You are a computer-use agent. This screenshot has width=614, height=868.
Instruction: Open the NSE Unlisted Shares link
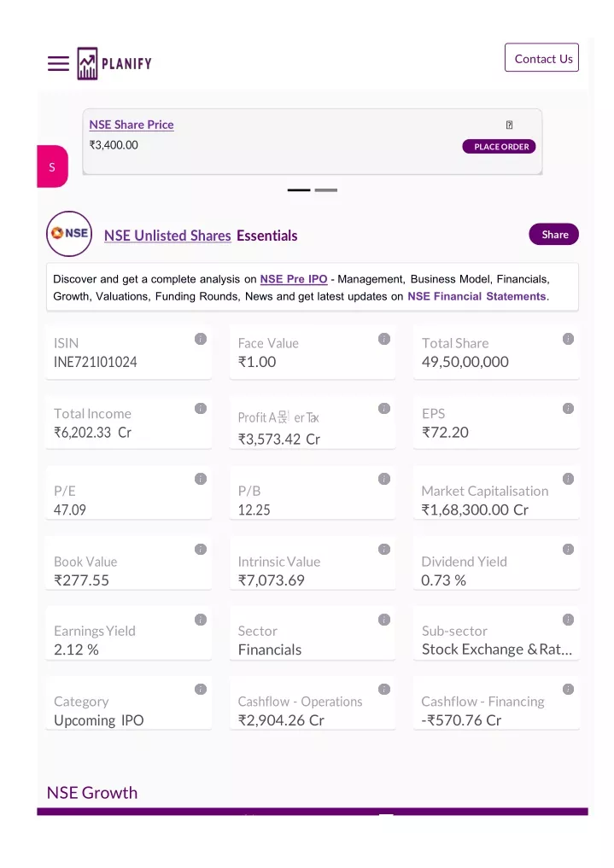coord(167,236)
